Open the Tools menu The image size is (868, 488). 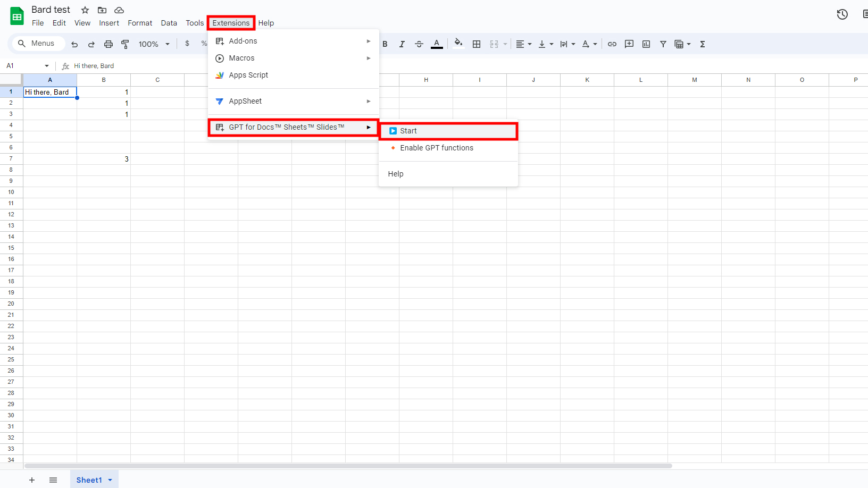click(195, 23)
